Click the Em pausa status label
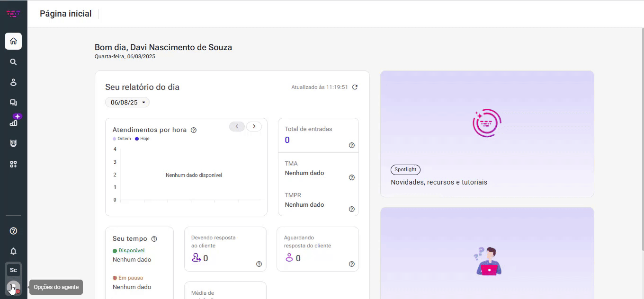Screen dimensions: 644x299 coord(128,278)
